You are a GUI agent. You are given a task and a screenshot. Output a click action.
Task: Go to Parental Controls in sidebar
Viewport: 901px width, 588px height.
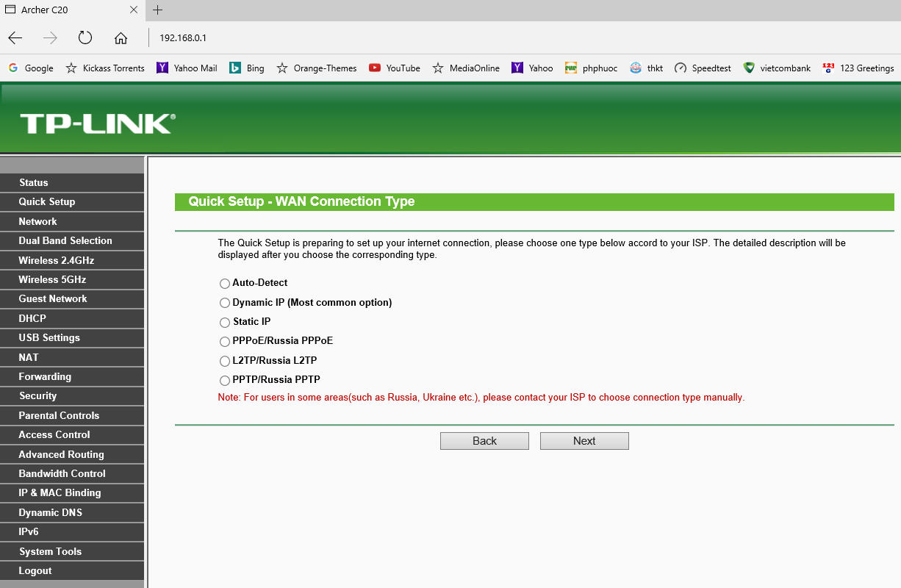pyautogui.click(x=59, y=415)
